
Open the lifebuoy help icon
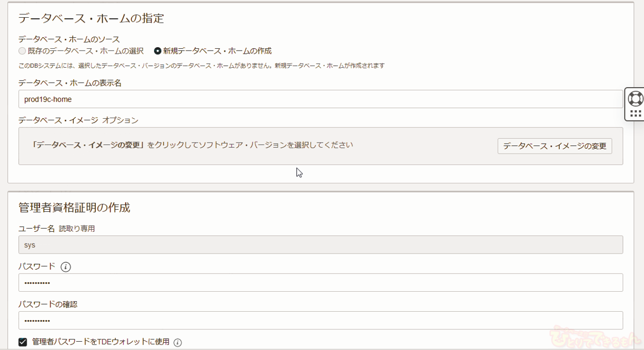click(635, 99)
